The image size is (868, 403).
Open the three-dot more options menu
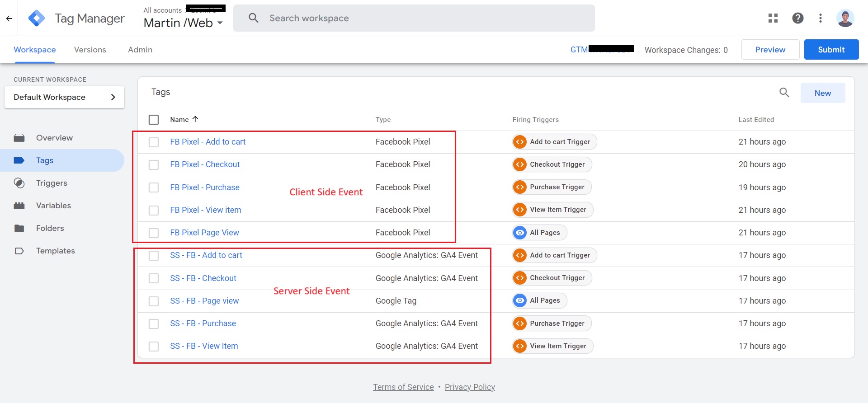pos(821,18)
